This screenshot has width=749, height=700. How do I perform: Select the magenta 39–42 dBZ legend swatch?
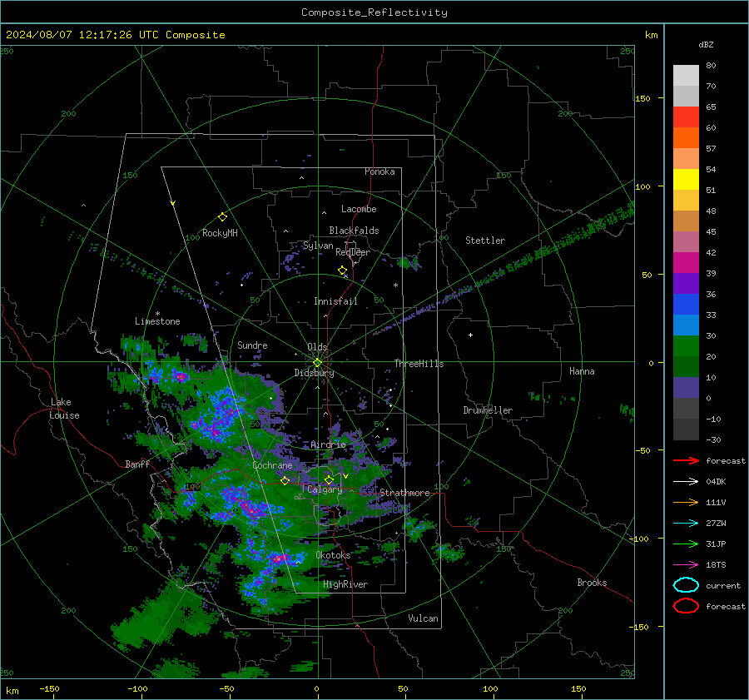[x=686, y=263]
